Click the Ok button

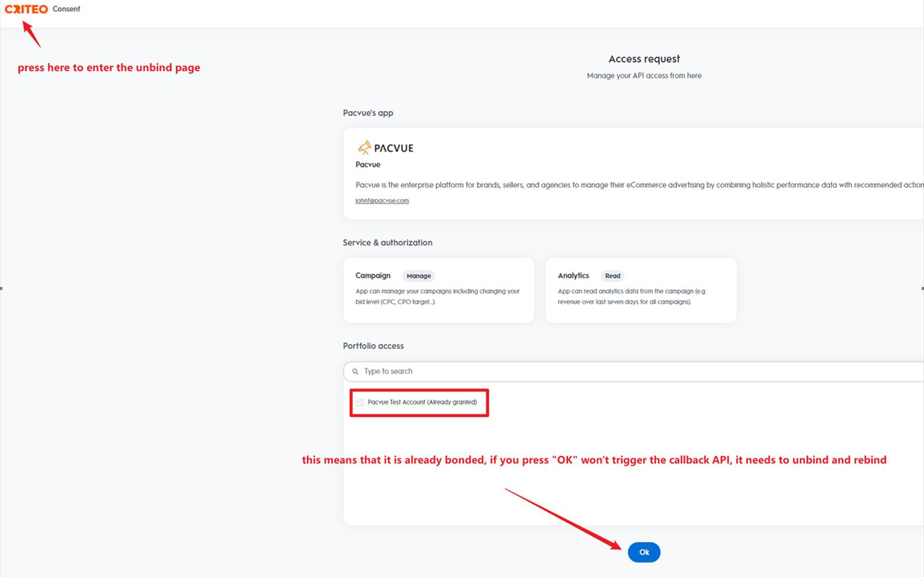coord(644,552)
